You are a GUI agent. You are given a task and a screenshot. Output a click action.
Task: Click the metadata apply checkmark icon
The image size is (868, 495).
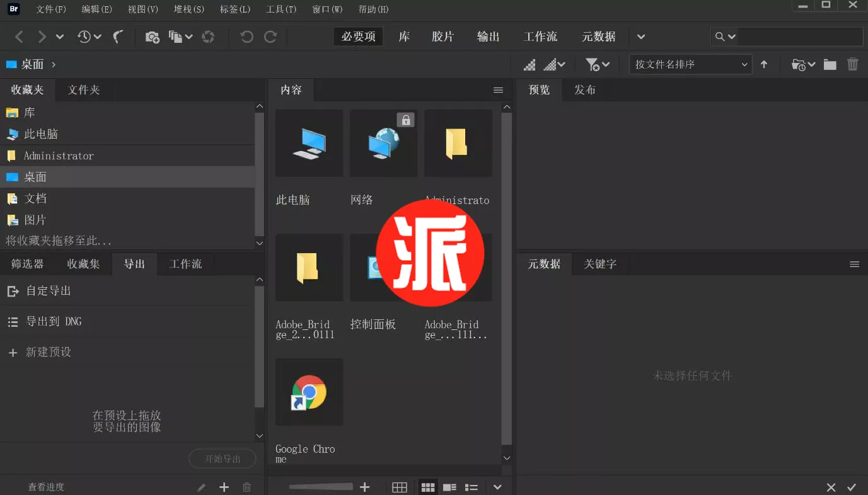click(852, 487)
